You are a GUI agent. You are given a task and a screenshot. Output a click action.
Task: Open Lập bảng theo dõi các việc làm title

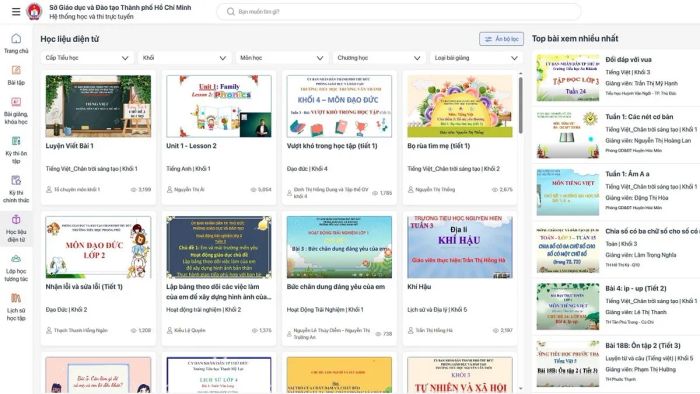coord(219,292)
